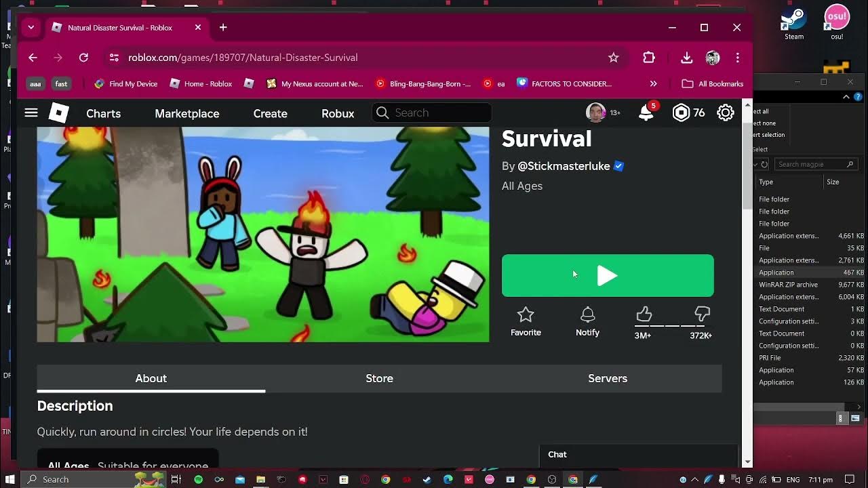Open the 'aaa' bookmark folder
The height and width of the screenshot is (488, 868).
35,83
